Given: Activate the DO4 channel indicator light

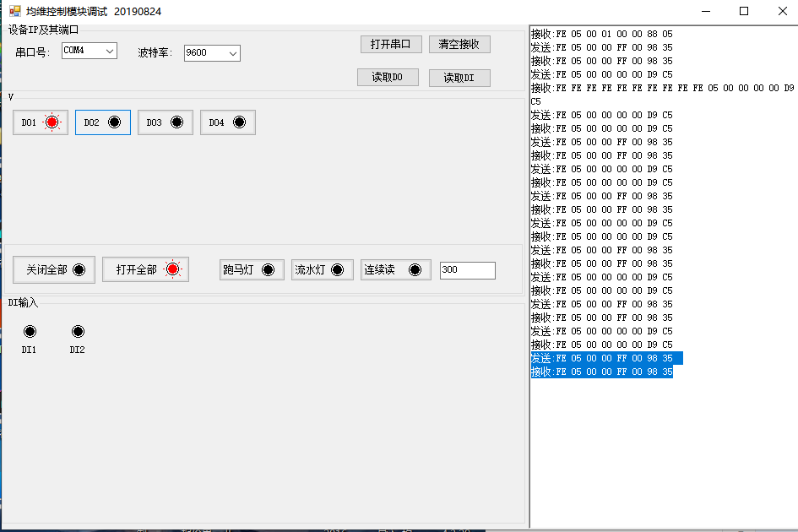Looking at the screenshot, I should click(x=239, y=122).
